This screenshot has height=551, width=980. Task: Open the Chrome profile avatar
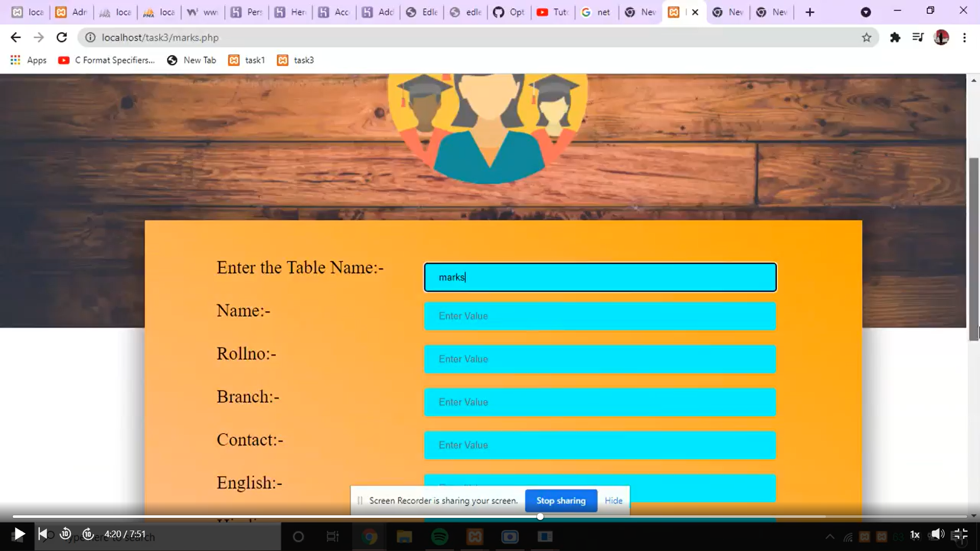(x=941, y=37)
